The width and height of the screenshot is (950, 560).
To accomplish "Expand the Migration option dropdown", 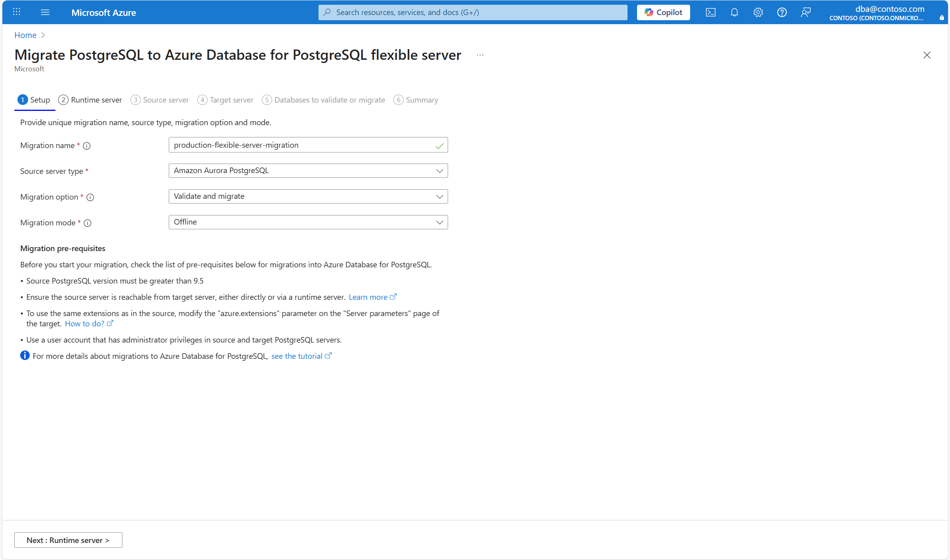I will (308, 196).
